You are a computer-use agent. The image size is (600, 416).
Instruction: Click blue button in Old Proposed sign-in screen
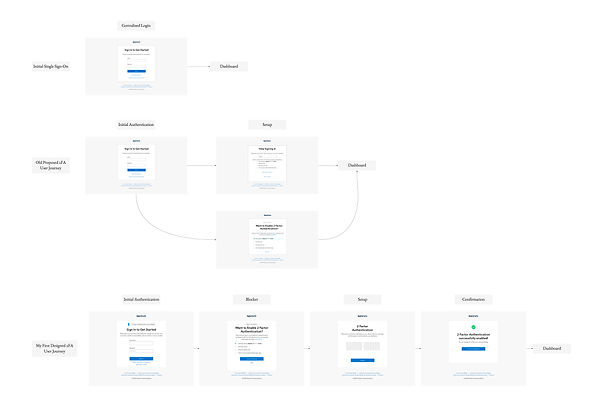(x=137, y=170)
